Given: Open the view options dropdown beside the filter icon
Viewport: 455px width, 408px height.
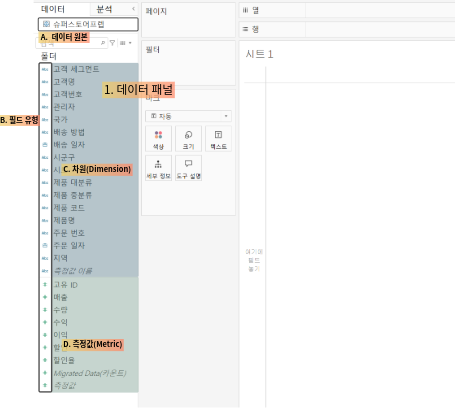Looking at the screenshot, I should [x=125, y=43].
